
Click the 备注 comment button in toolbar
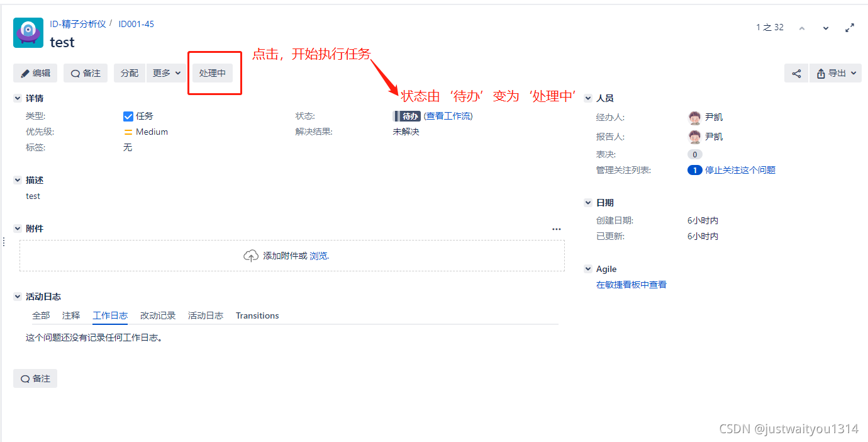pyautogui.click(x=86, y=73)
